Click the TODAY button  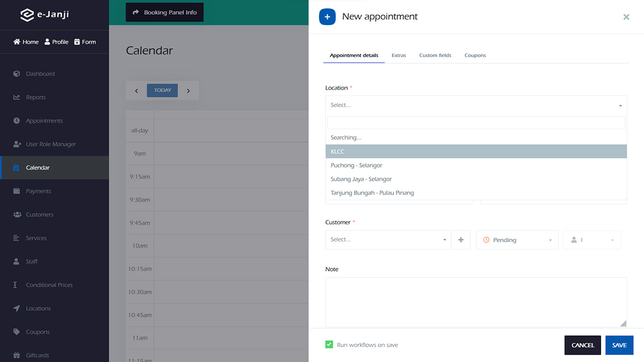click(163, 90)
